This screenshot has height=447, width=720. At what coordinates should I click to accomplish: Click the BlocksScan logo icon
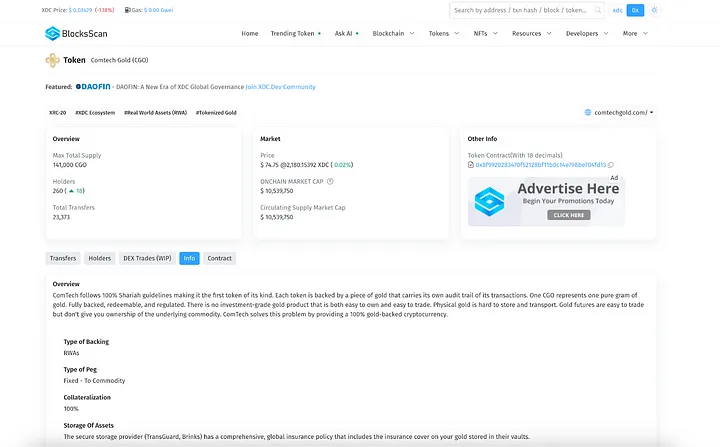coord(53,33)
